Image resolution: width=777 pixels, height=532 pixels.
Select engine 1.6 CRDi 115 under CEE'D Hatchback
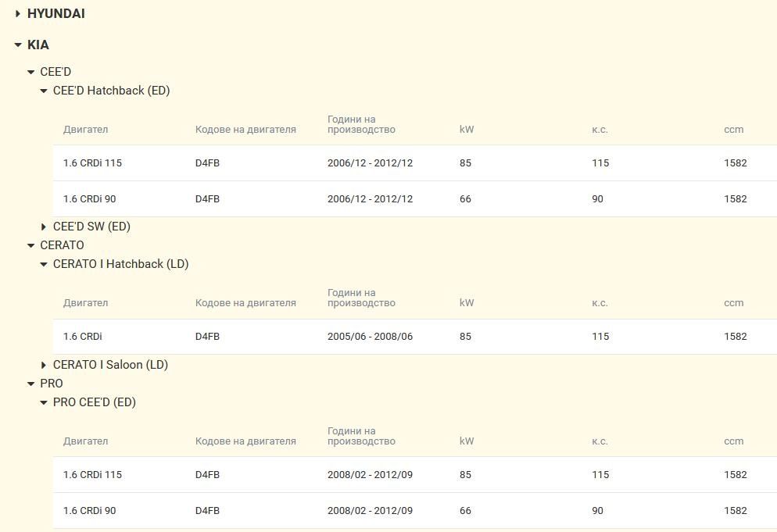(92, 163)
